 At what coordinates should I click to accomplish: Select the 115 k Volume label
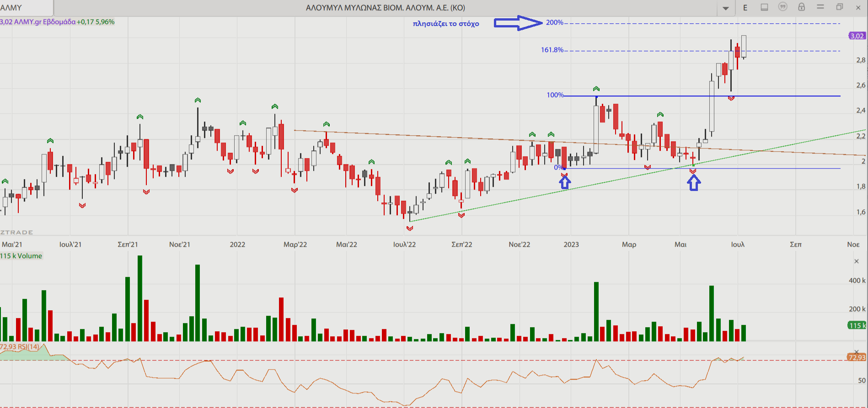[x=21, y=256]
